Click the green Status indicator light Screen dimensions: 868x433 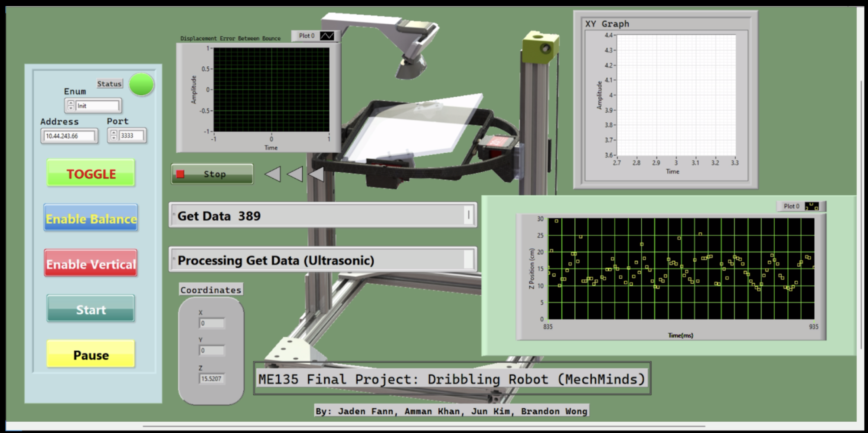(x=141, y=84)
